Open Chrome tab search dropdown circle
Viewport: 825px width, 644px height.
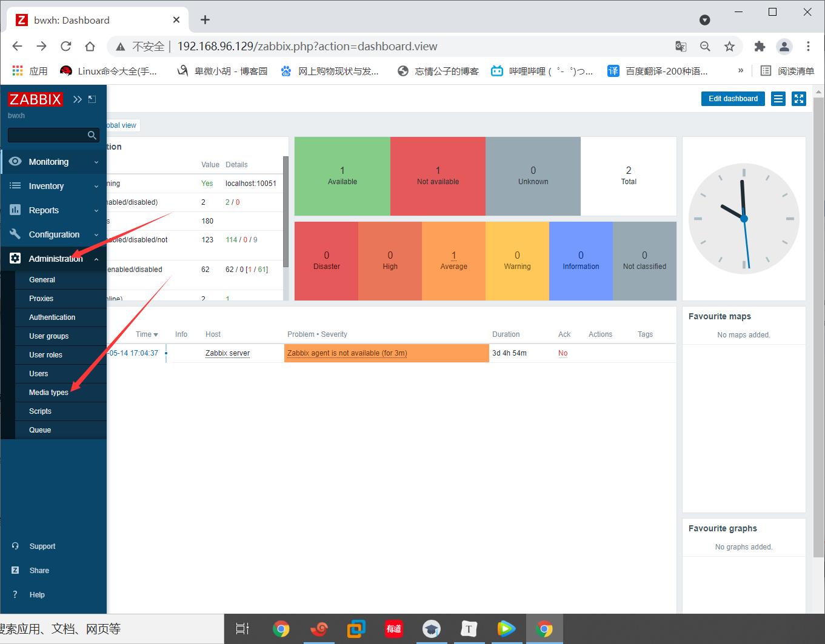704,20
